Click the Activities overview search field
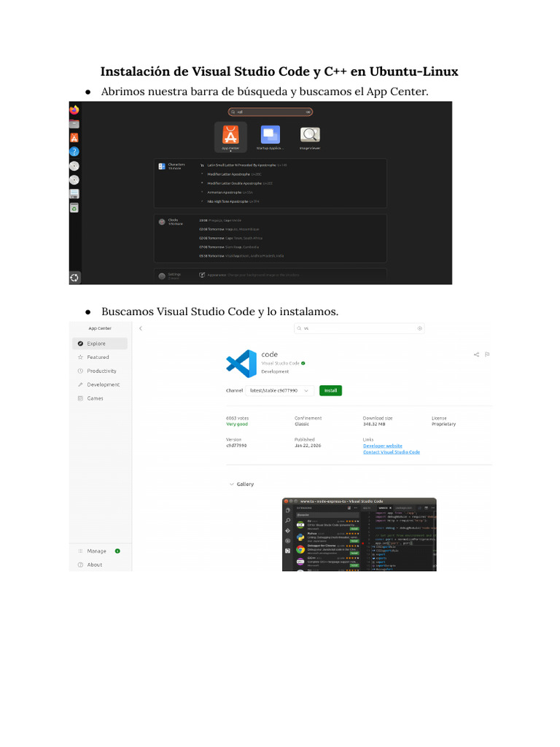Screen dimensions: 560x747 (270, 112)
